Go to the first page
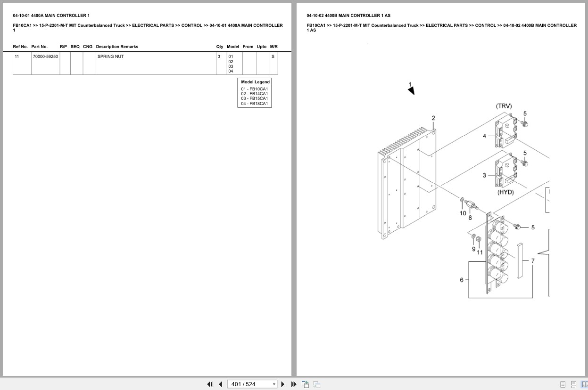The height and width of the screenshot is (390, 588). 210,384
